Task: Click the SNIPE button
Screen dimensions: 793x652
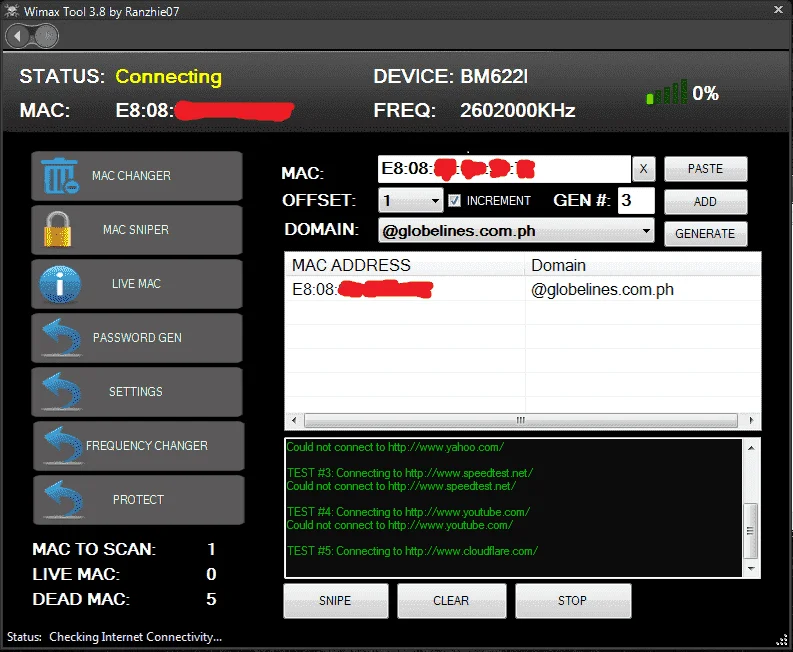Action: click(335, 600)
